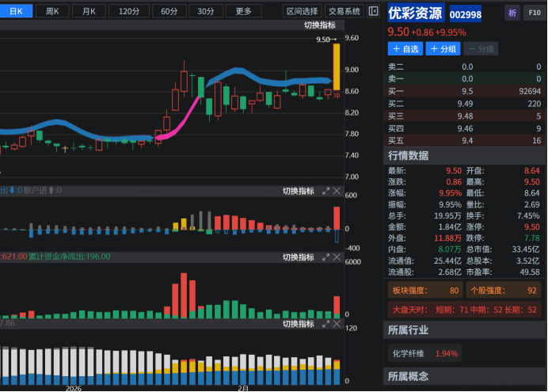The image size is (548, 392).
Task: Open the 更多 period dropdown
Action: click(243, 11)
